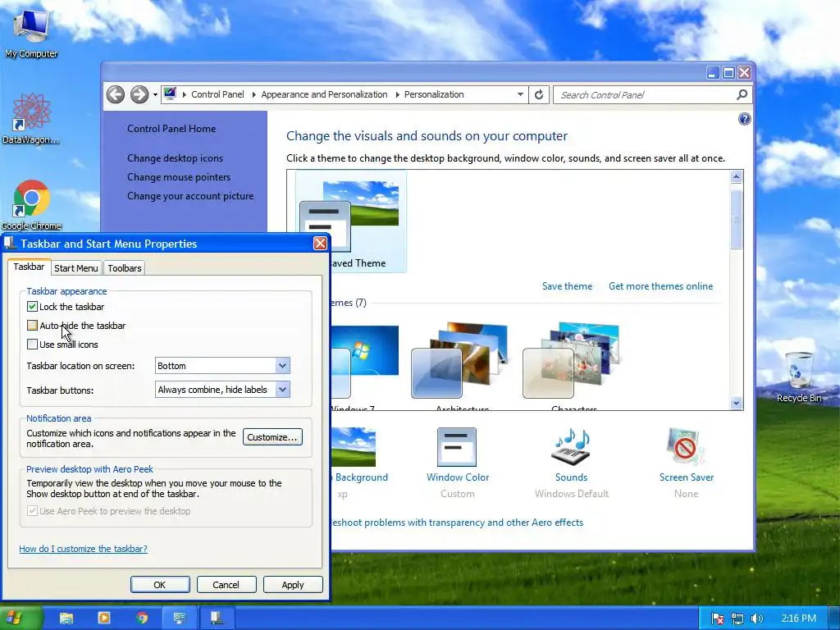Open transparency troubleshoot Aero effects link
840x630 pixels.
click(458, 523)
